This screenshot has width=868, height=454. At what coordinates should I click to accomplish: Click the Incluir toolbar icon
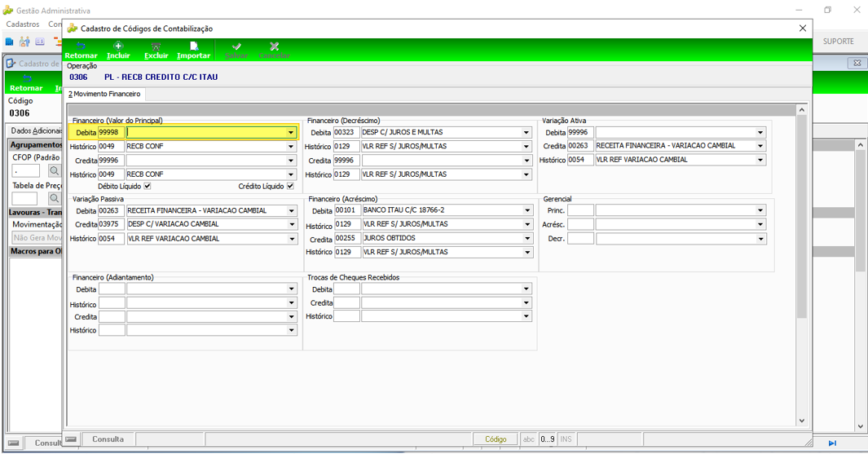click(x=118, y=46)
